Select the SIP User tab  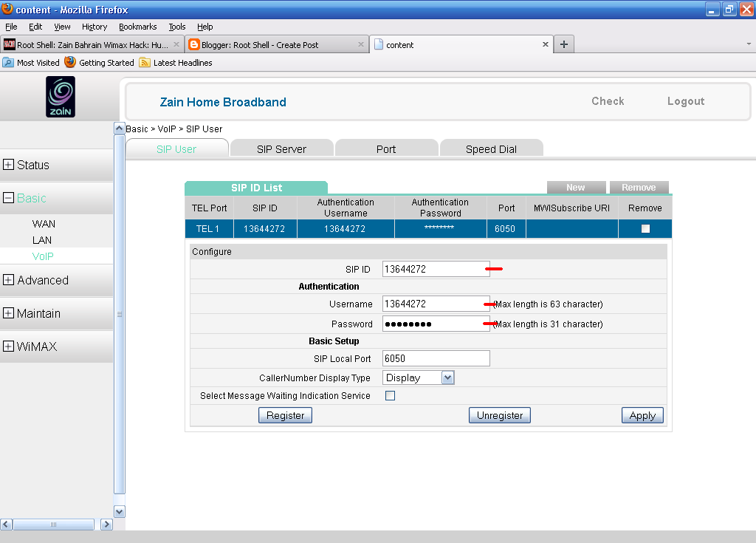[176, 148]
